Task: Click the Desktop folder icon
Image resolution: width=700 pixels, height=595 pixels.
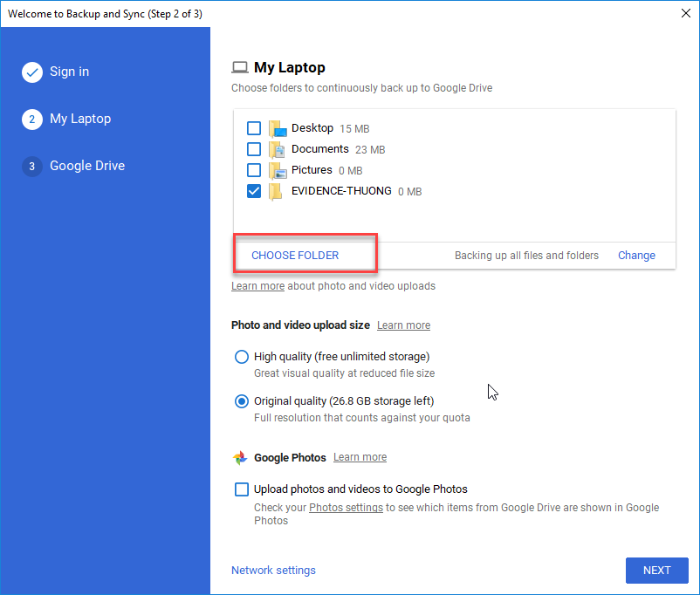Action: tap(278, 128)
